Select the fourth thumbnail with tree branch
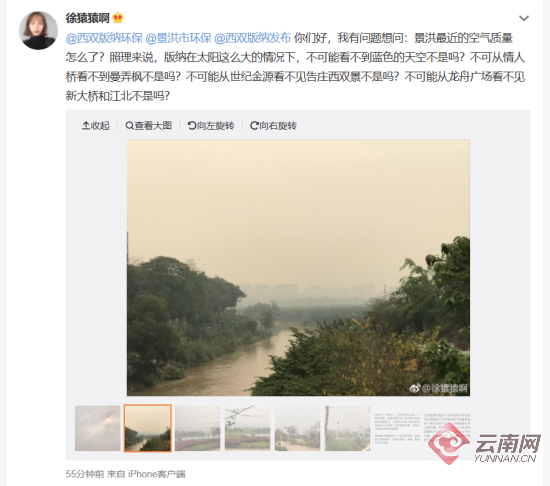The image size is (550, 486). point(247,428)
